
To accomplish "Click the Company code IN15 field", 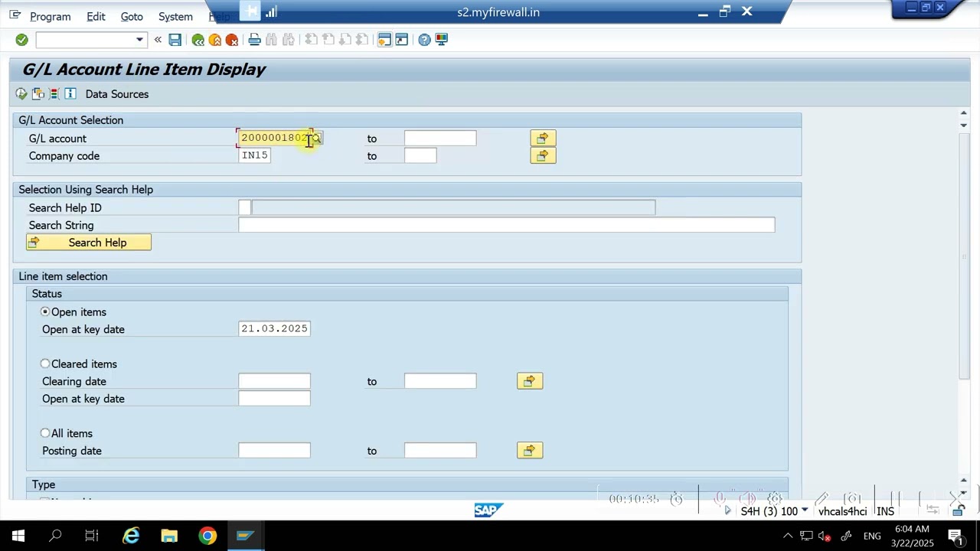I will (x=254, y=155).
